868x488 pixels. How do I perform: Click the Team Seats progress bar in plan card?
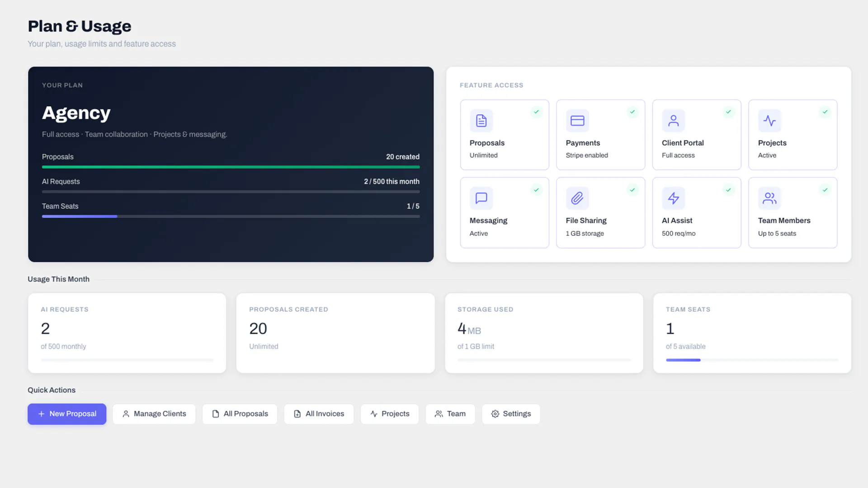pyautogui.click(x=231, y=216)
